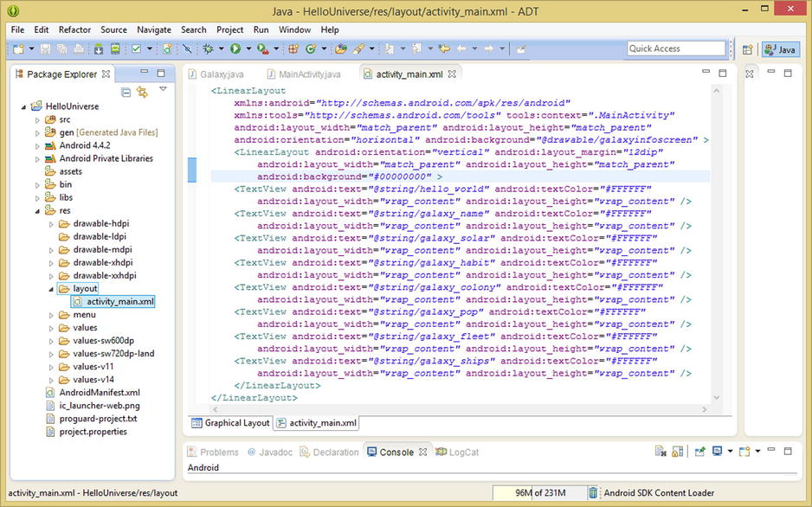The width and height of the screenshot is (812, 507).
Task: Click the Quick Access search field
Action: coord(677,49)
